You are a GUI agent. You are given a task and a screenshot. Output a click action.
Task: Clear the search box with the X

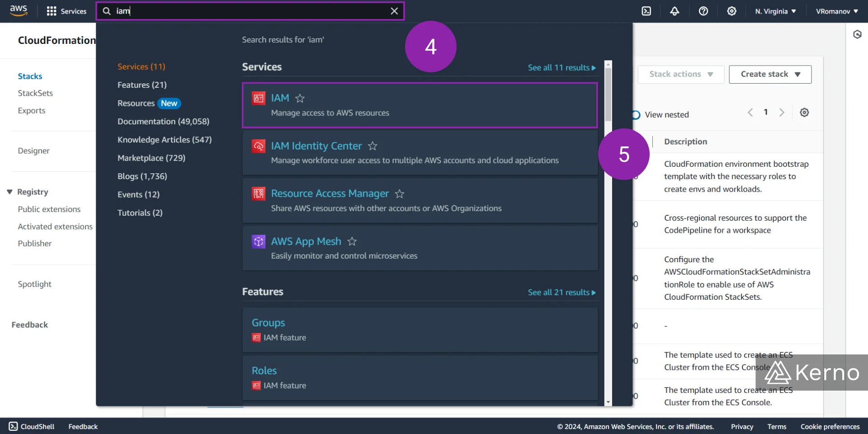(x=394, y=11)
